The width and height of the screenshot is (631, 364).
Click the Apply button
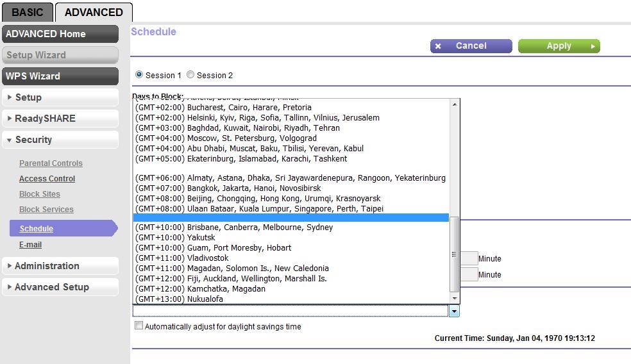[x=559, y=46]
